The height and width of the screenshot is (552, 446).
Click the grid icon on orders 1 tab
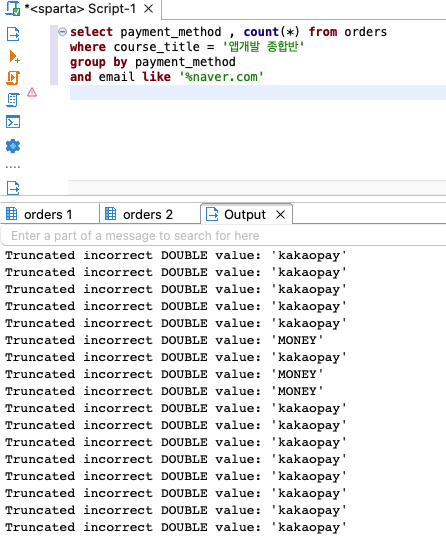tap(12, 214)
